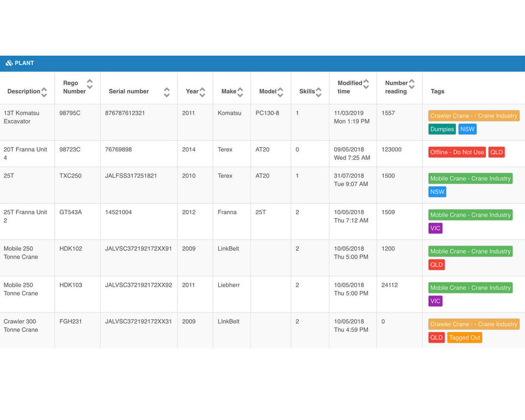The width and height of the screenshot is (525, 420).
Task: Click the NSW tag on the 25T crane row
Action: (x=437, y=191)
